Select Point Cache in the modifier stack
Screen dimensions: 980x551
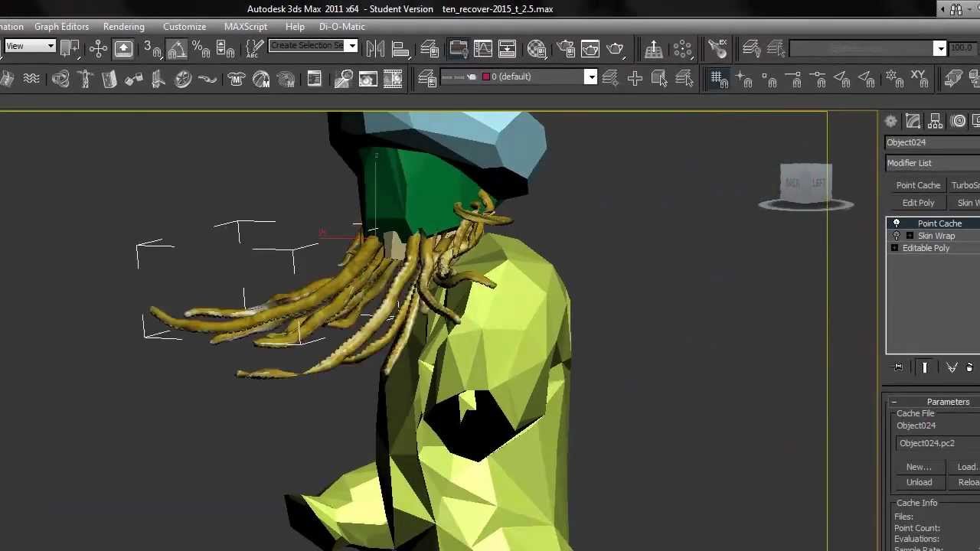(x=939, y=223)
